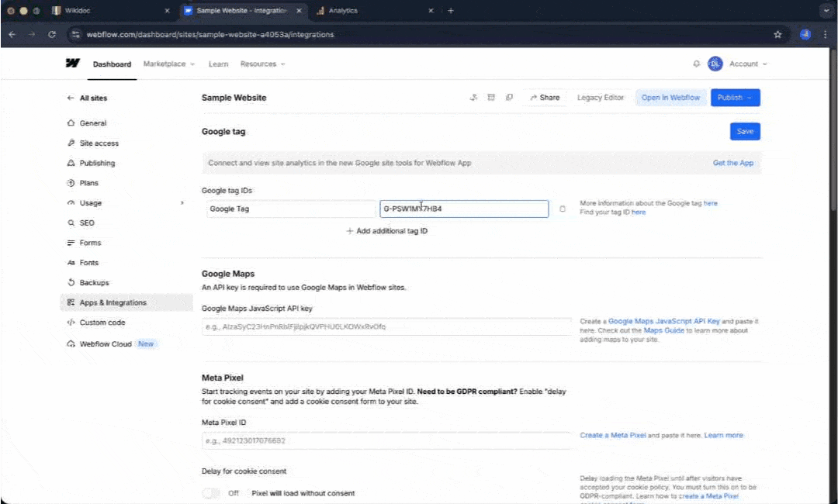
Task: Open the notifications bell
Action: click(x=696, y=64)
